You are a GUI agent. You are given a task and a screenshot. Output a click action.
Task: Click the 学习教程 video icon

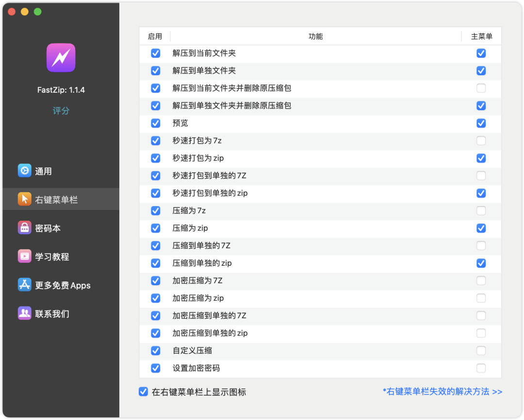[x=25, y=257]
